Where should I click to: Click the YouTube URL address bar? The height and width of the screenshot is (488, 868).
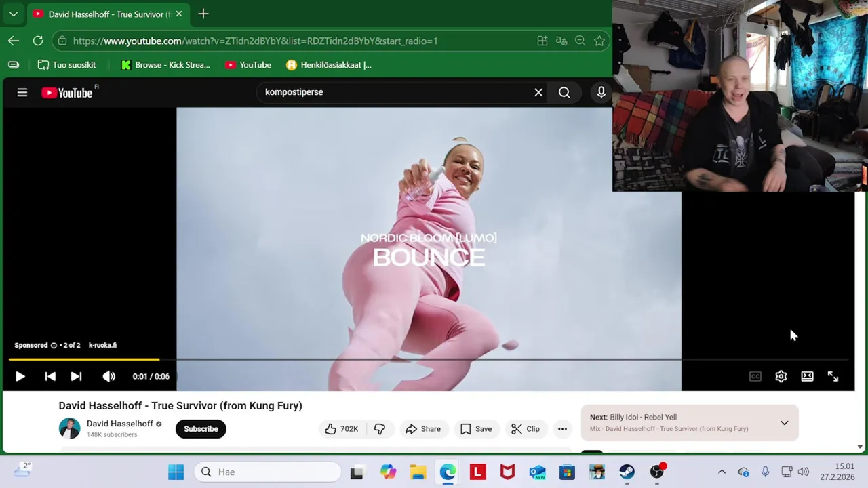255,41
